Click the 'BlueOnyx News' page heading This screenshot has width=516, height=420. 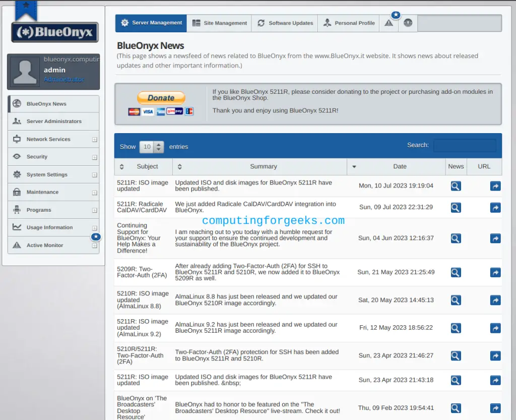pyautogui.click(x=150, y=46)
